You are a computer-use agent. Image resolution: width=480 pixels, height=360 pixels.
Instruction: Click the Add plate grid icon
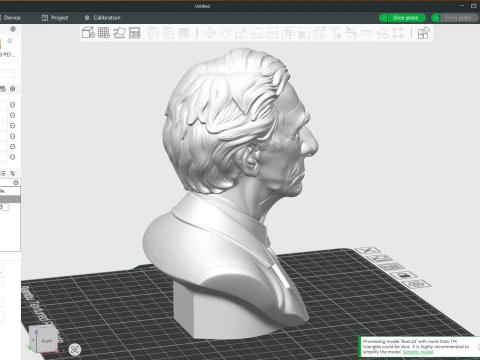pos(104,33)
